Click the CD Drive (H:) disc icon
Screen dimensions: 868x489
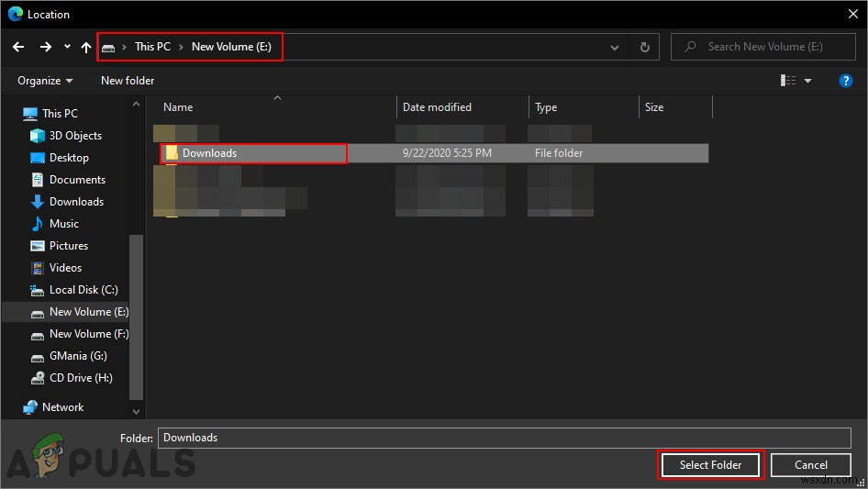tap(37, 378)
